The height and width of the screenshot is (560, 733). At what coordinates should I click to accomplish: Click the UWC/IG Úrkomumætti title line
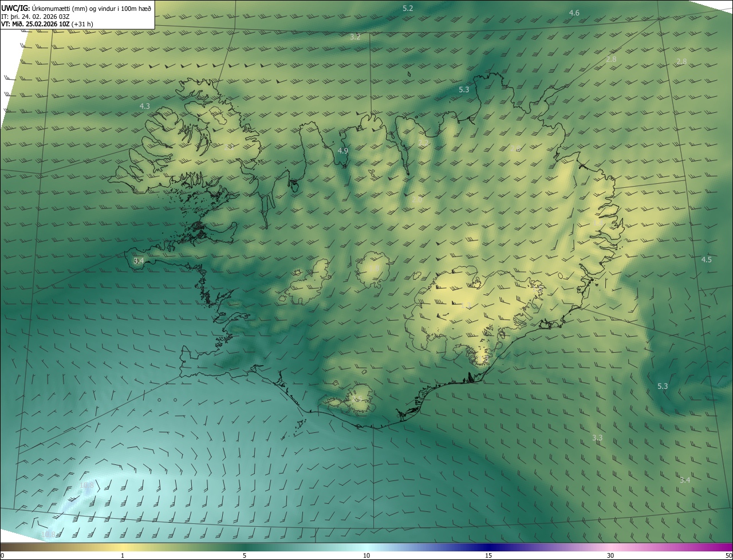(76, 8)
